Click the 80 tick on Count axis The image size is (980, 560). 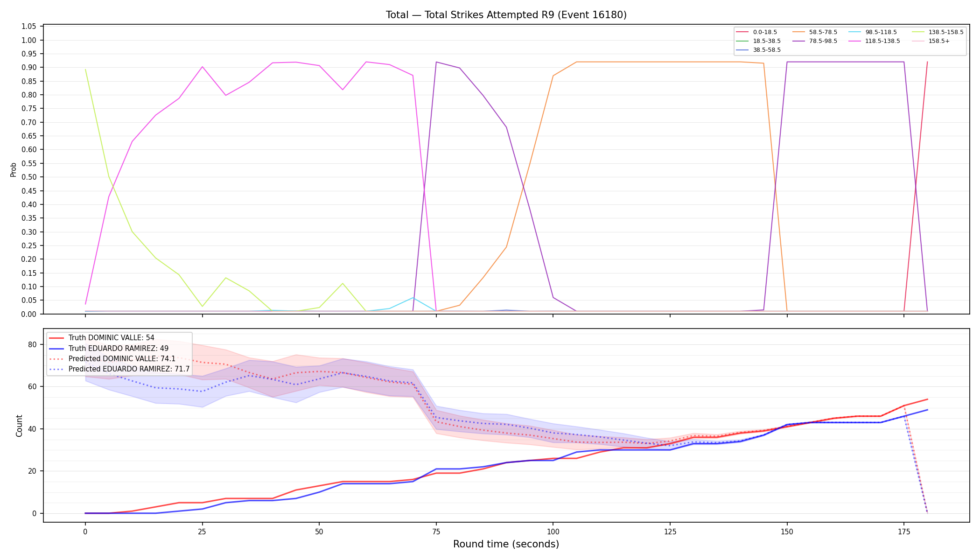pos(32,345)
